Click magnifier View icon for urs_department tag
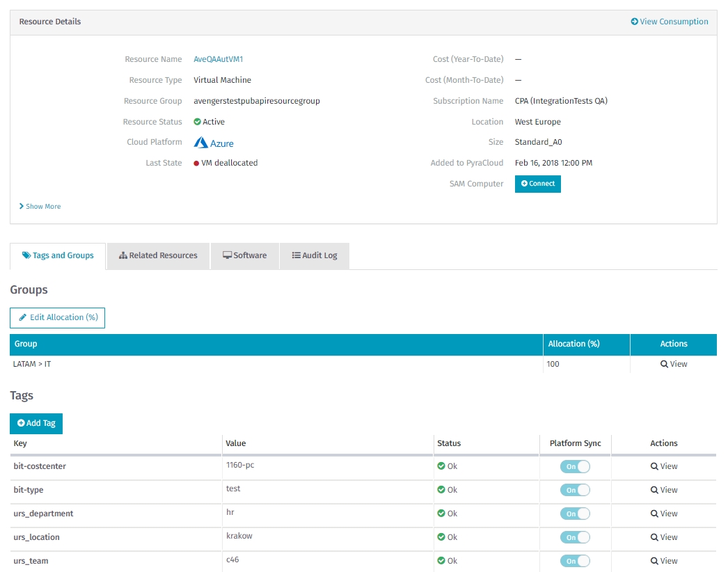Image resolution: width=728 pixels, height=572 pixels. [654, 514]
